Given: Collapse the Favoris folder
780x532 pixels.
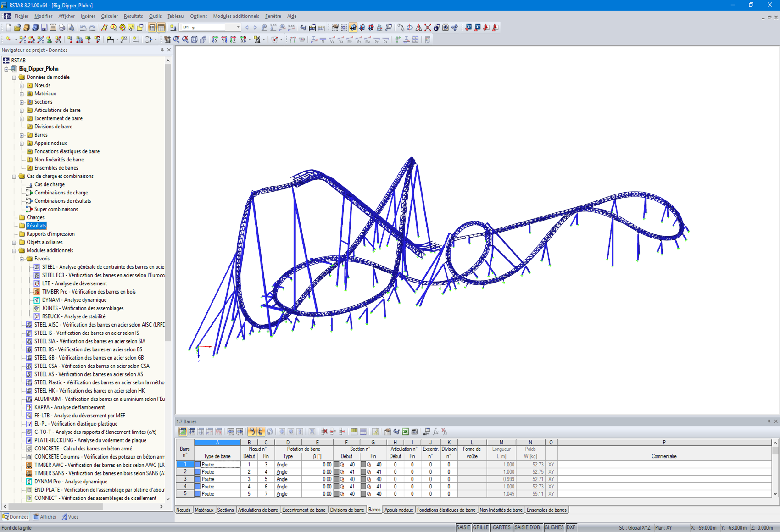Looking at the screenshot, I should tap(22, 259).
